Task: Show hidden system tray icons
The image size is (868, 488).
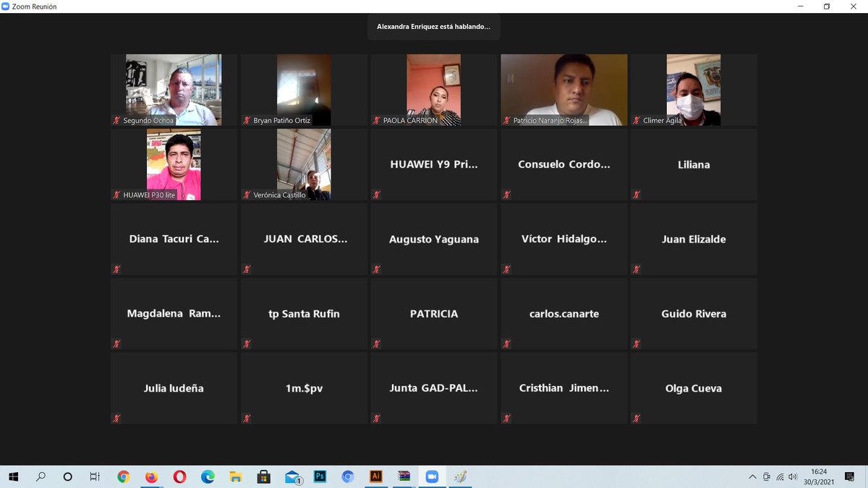Action: pos(753,476)
